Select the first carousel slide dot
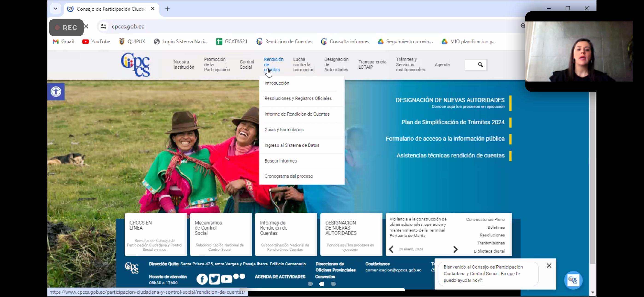The width and height of the screenshot is (644, 297). pyautogui.click(x=310, y=284)
